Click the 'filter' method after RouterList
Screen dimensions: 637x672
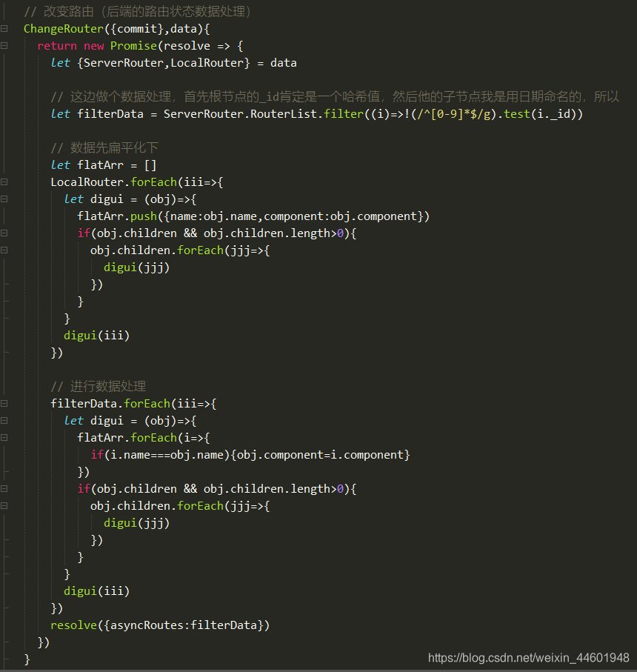point(344,114)
